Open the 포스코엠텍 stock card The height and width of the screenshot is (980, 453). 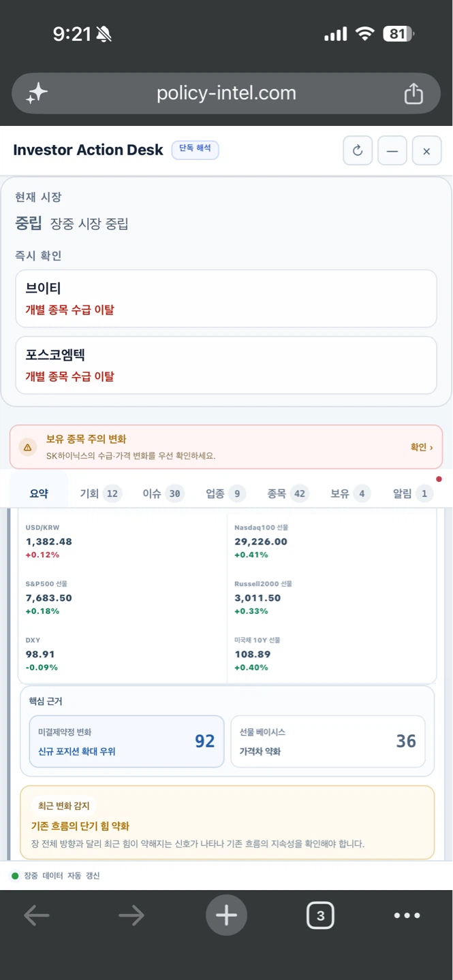pos(226,365)
